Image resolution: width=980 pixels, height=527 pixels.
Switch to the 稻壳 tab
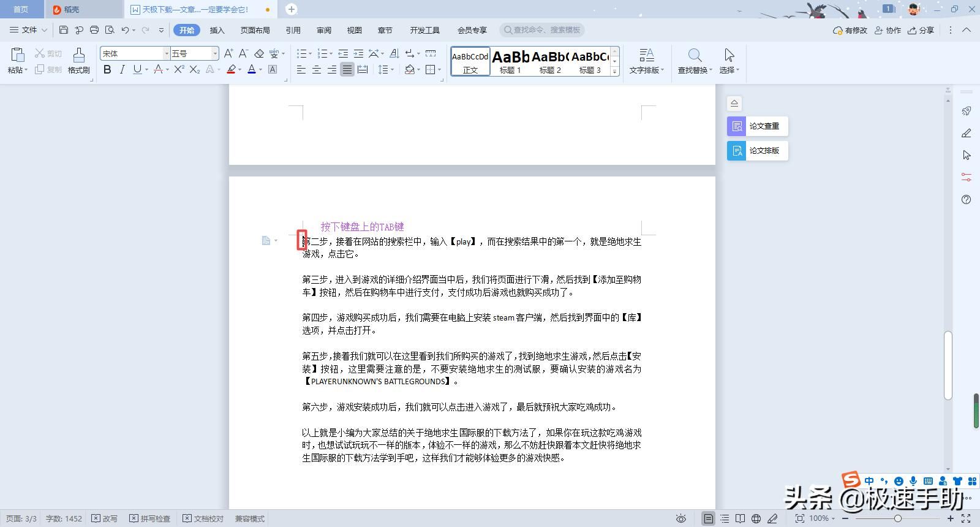point(83,9)
